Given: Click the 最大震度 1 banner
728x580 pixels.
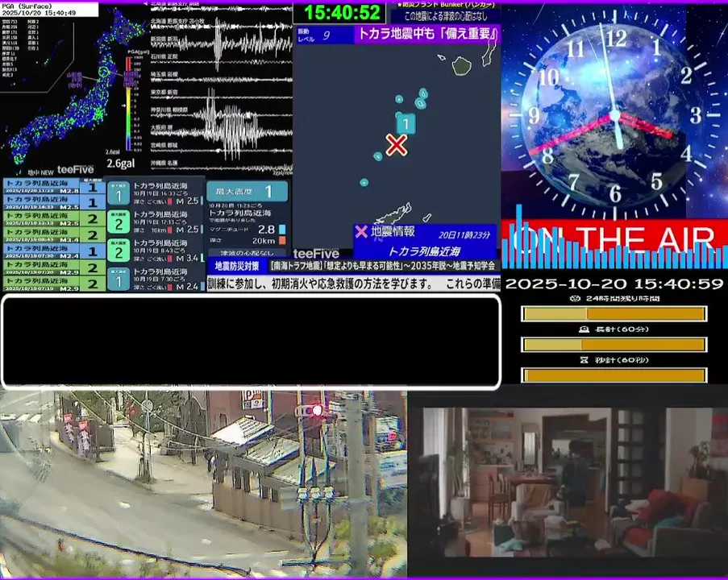Looking at the screenshot, I should point(247,191).
